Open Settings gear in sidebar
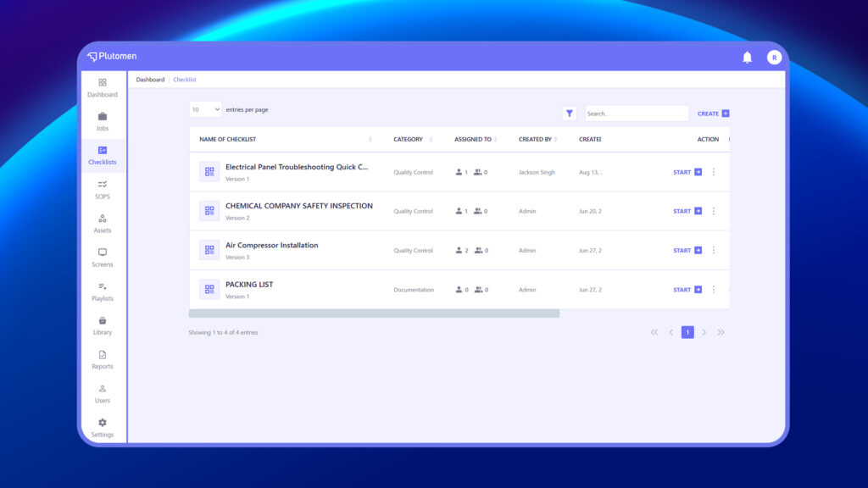 [x=103, y=428]
